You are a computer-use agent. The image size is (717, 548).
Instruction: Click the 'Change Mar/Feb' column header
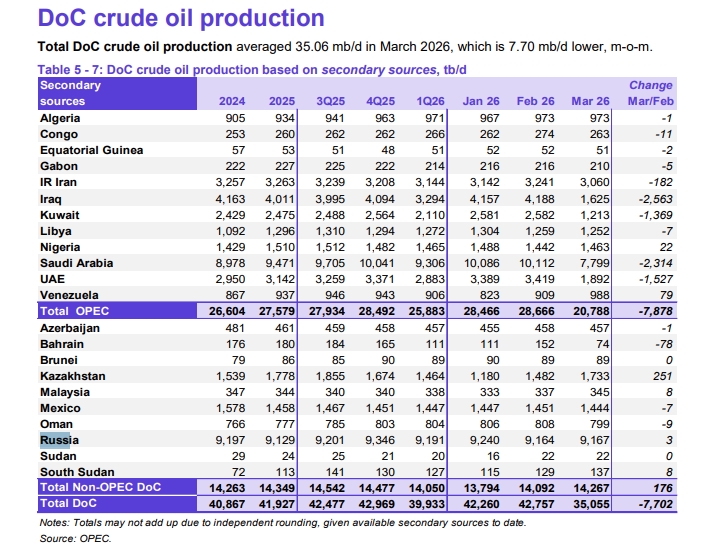click(x=651, y=94)
